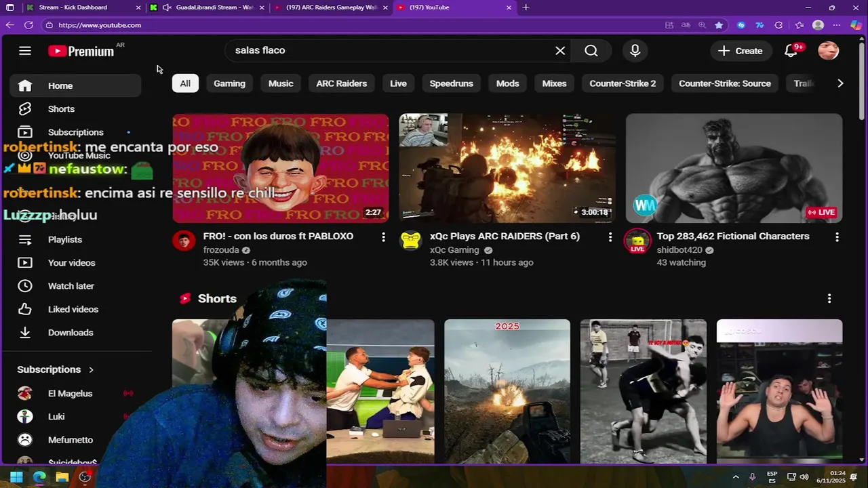Open Your videos in the sidebar
Viewport: 868px width, 488px height.
pos(75,263)
